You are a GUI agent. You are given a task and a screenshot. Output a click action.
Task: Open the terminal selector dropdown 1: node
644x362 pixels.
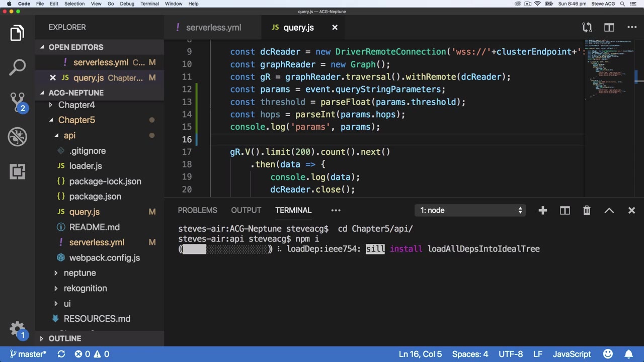tap(471, 210)
